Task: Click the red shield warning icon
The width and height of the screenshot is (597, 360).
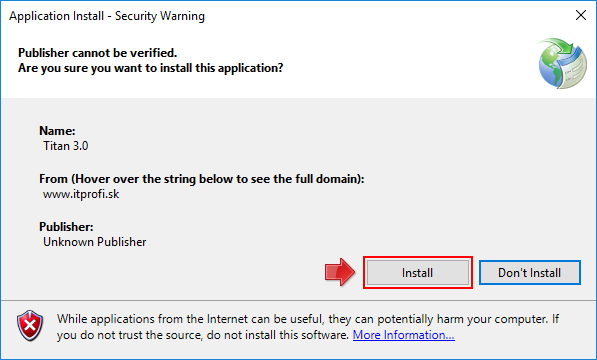Action: pos(30,325)
